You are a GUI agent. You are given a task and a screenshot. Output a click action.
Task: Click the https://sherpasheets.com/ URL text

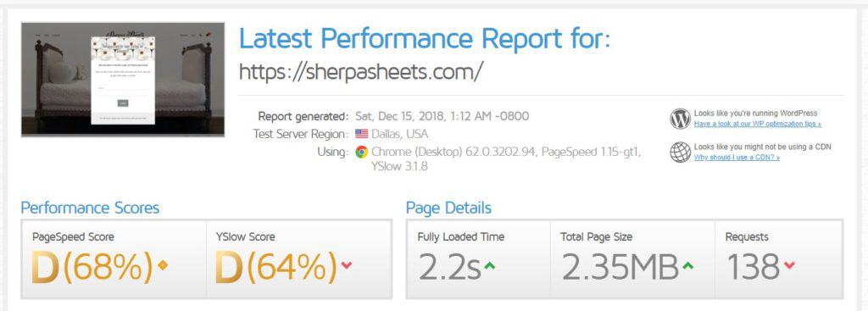pos(361,71)
